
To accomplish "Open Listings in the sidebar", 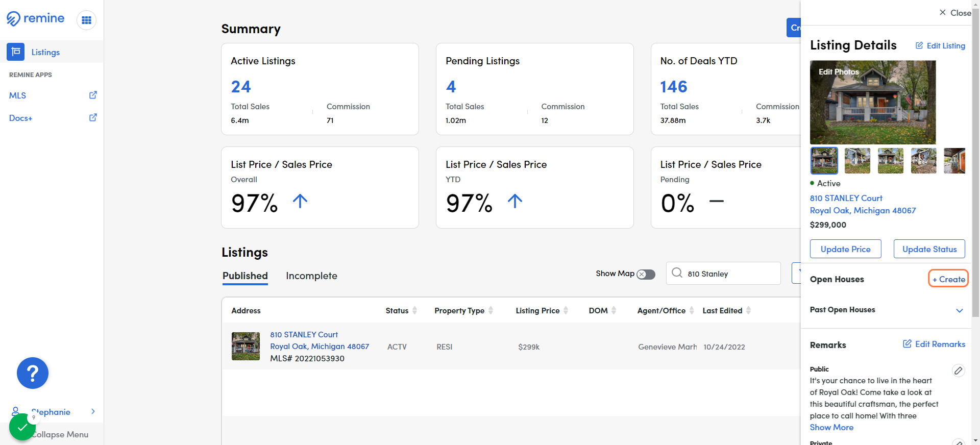I will [45, 52].
